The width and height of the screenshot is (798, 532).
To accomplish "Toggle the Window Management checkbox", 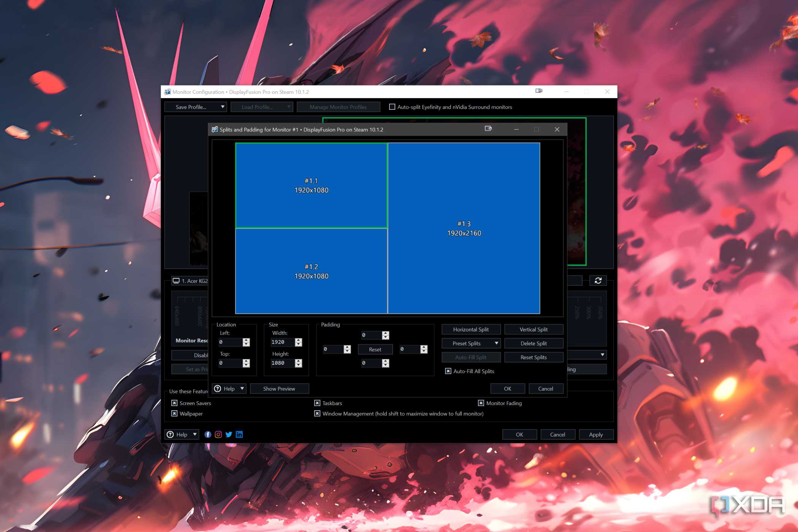I will [x=317, y=413].
